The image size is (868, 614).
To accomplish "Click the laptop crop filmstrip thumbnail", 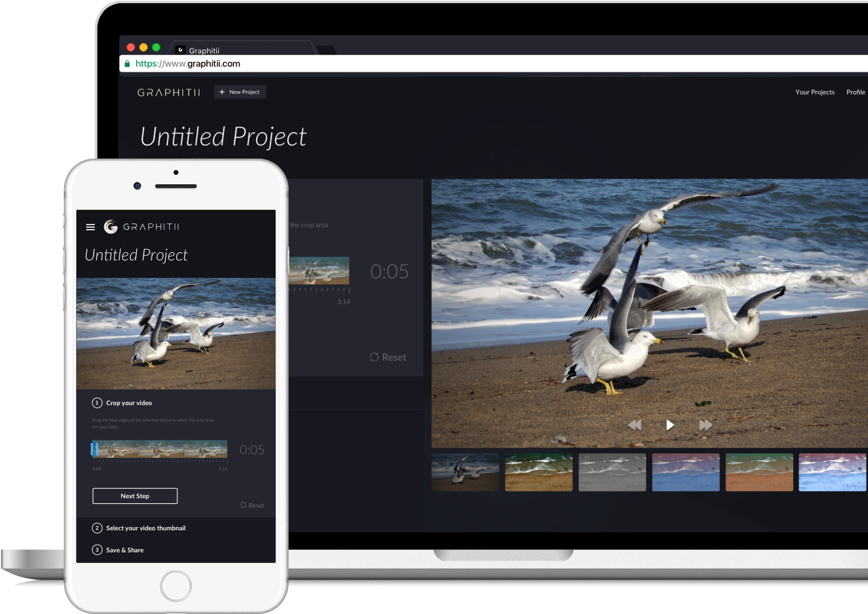I will pyautogui.click(x=319, y=271).
